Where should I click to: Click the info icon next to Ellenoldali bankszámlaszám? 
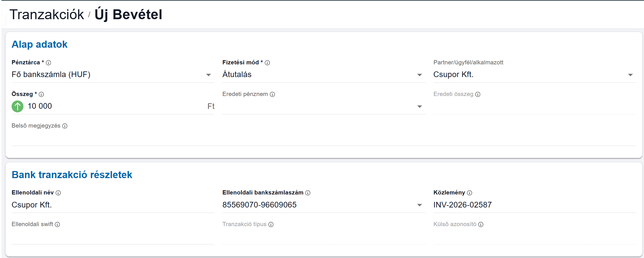point(308,193)
